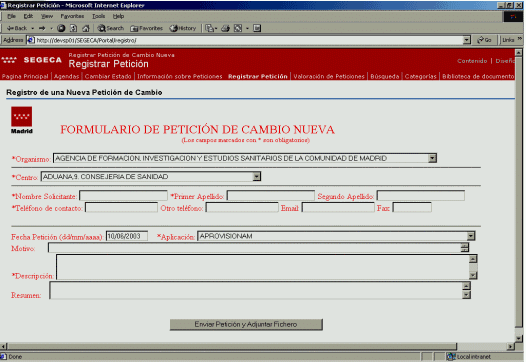Image resolution: width=526 pixels, height=362 pixels.
Task: Click the Internet Explorer throbber logo
Action: click(513, 16)
